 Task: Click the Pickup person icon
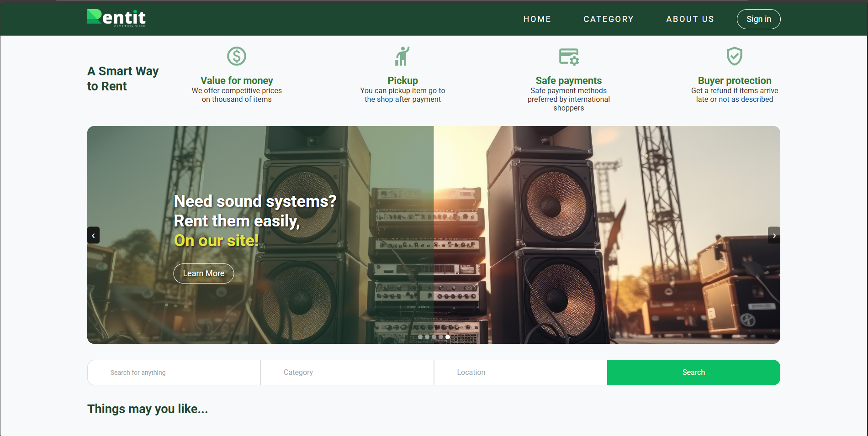point(402,56)
